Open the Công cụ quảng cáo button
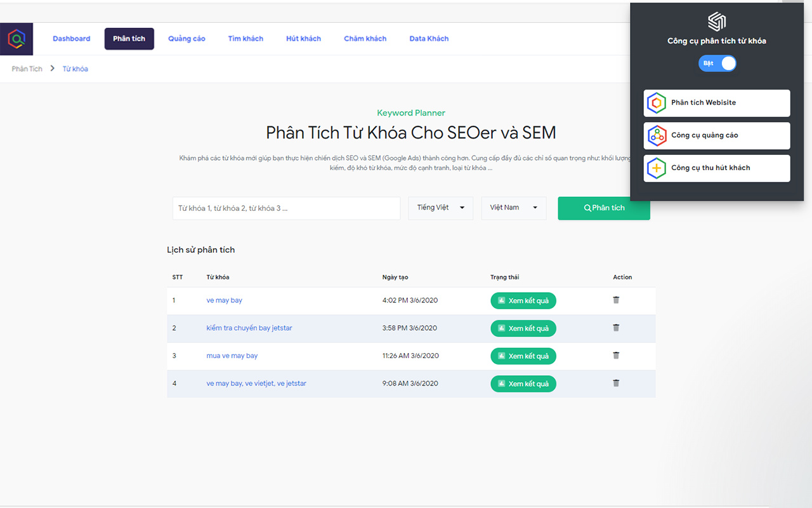The image size is (812, 508). pyautogui.click(x=717, y=135)
